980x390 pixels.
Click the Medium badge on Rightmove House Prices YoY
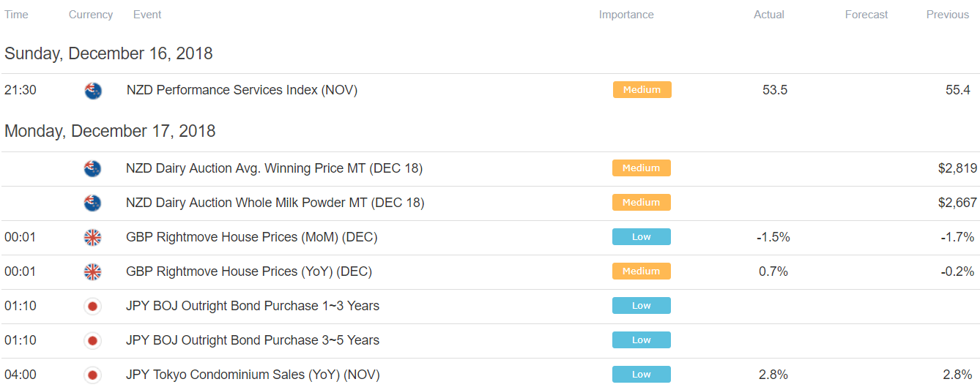click(642, 271)
